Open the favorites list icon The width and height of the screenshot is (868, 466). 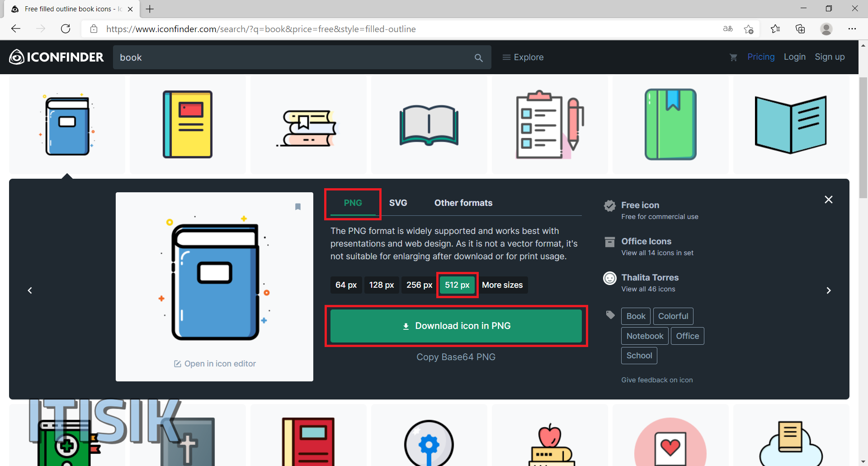775,29
